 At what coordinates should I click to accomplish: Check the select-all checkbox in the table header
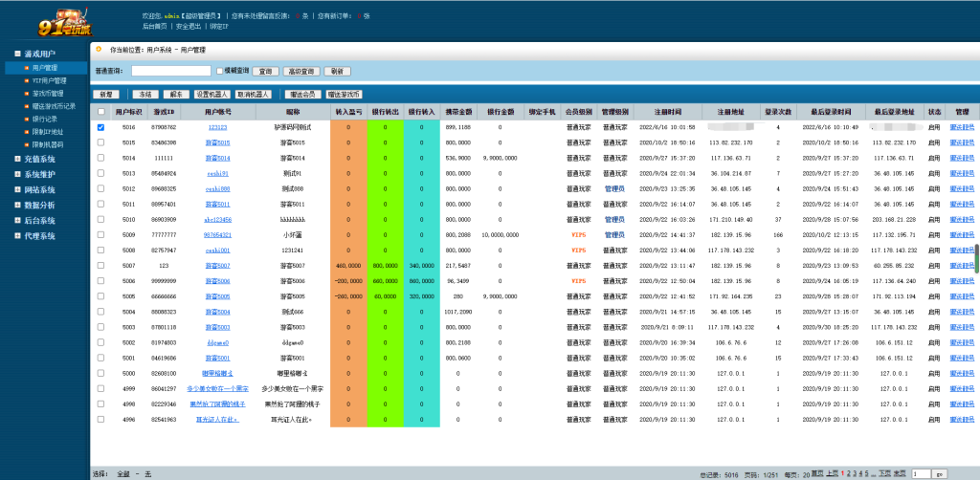point(101,112)
